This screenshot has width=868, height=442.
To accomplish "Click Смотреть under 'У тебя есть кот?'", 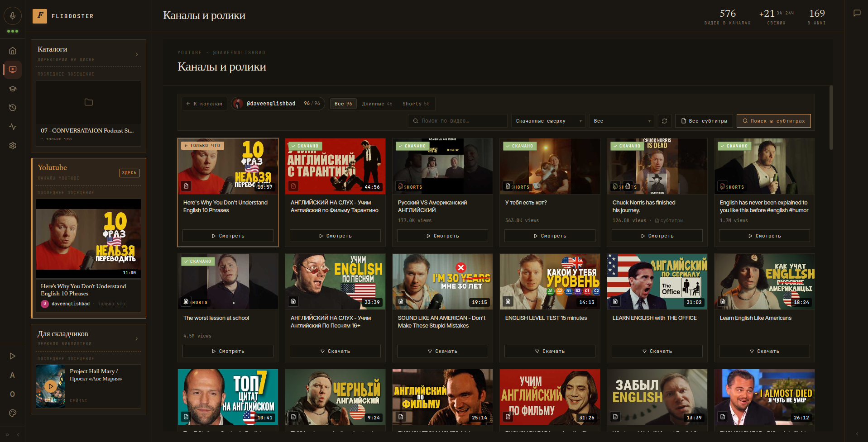I will [550, 236].
